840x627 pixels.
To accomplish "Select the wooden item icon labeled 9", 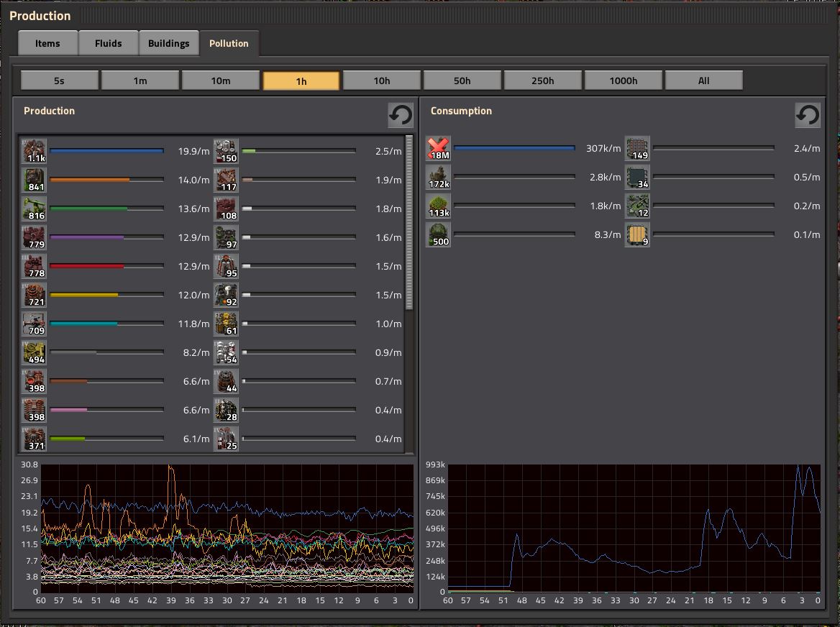I will [637, 234].
